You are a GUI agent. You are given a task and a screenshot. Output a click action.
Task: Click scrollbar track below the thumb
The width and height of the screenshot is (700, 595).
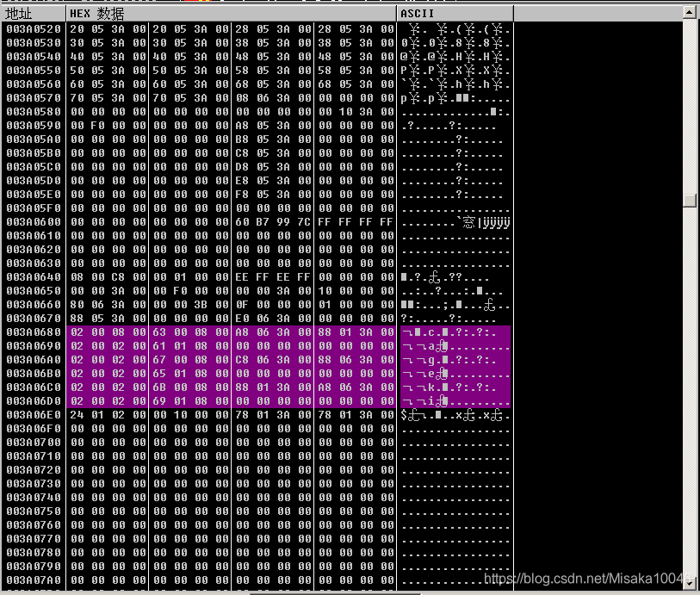point(691,388)
